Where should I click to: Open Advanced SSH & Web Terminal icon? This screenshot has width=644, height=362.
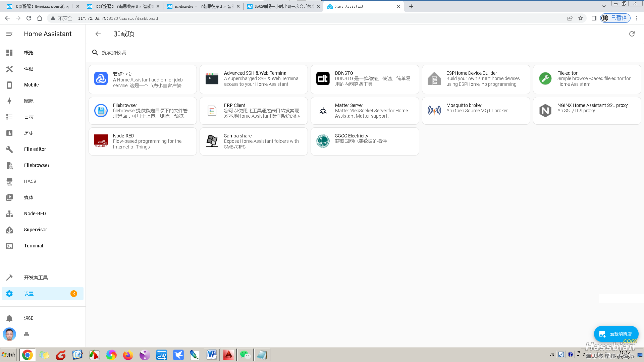212,79
